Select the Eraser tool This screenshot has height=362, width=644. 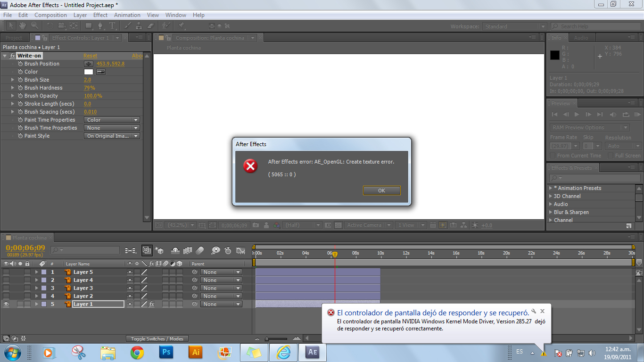coord(151,26)
